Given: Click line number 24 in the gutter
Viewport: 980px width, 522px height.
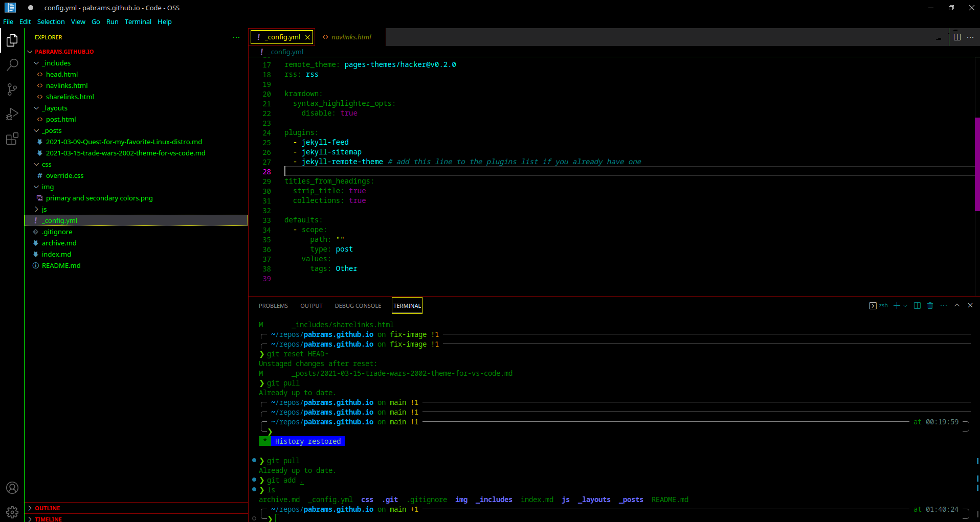Looking at the screenshot, I should point(266,133).
